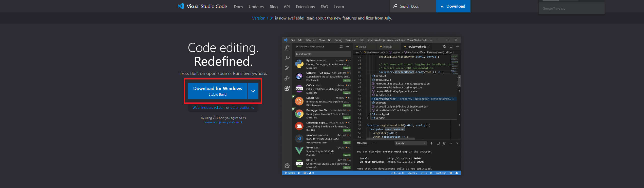Click the clear extensions list icon
The width and height of the screenshot is (644, 188).
(341, 47)
